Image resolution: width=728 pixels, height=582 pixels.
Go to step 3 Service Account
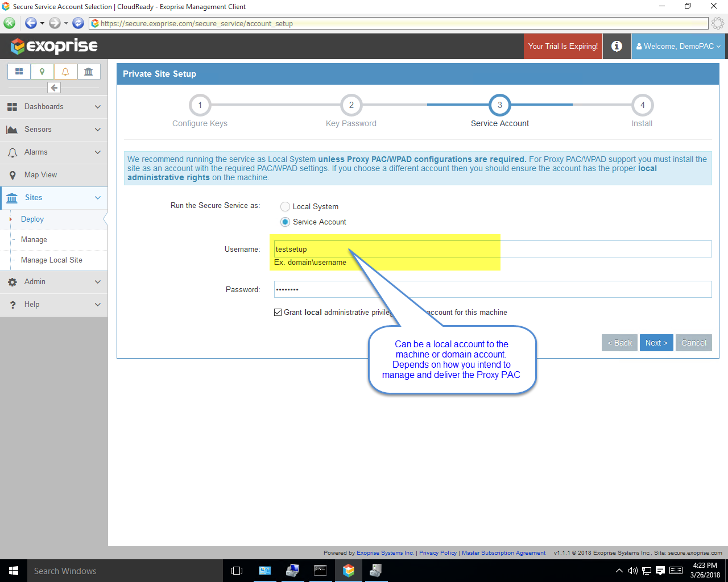[500, 105]
